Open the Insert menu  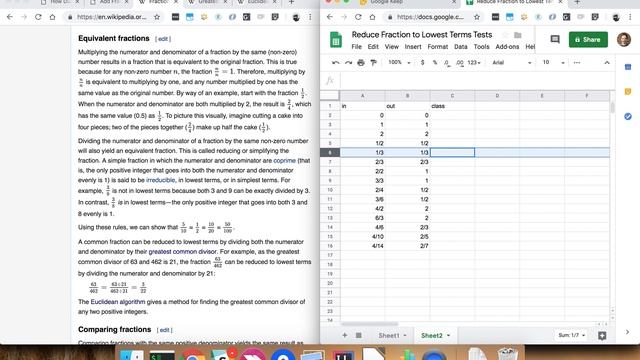(x=413, y=47)
